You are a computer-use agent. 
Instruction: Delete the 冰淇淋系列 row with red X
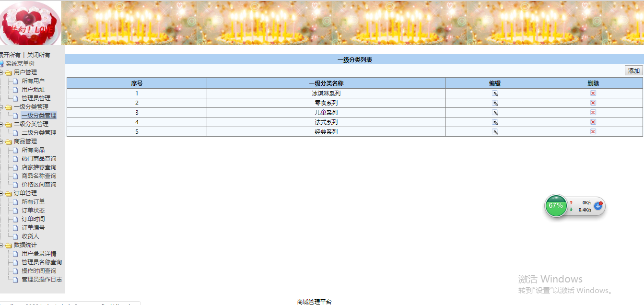point(593,93)
